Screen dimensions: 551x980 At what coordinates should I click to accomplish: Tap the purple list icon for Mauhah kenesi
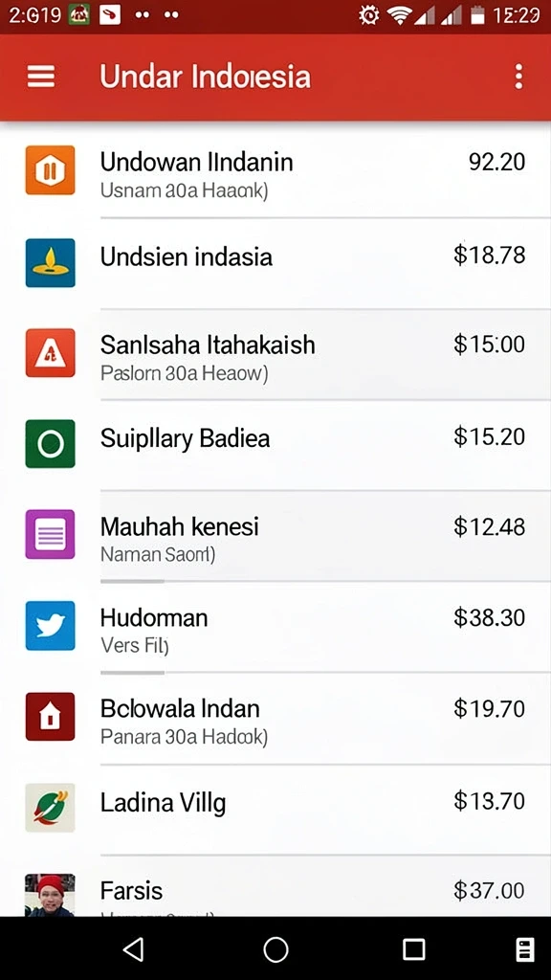pyautogui.click(x=50, y=534)
